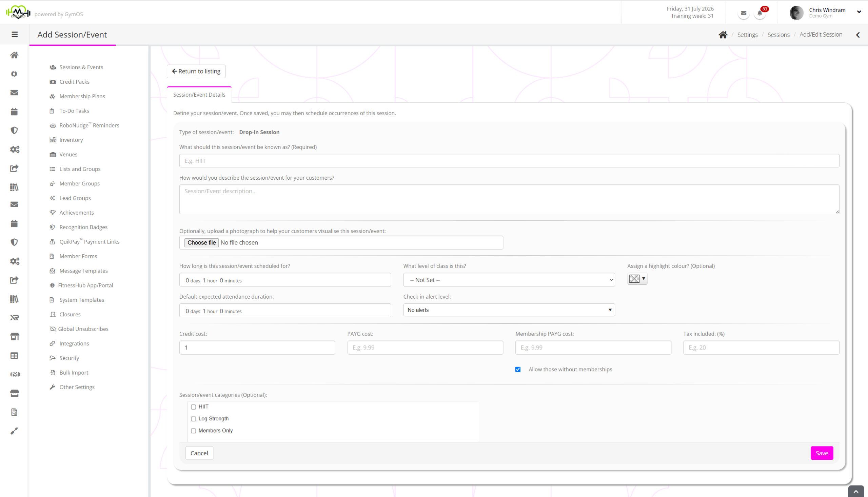Check the Leg Strength category checkbox
The width and height of the screenshot is (868, 497).
(194, 419)
